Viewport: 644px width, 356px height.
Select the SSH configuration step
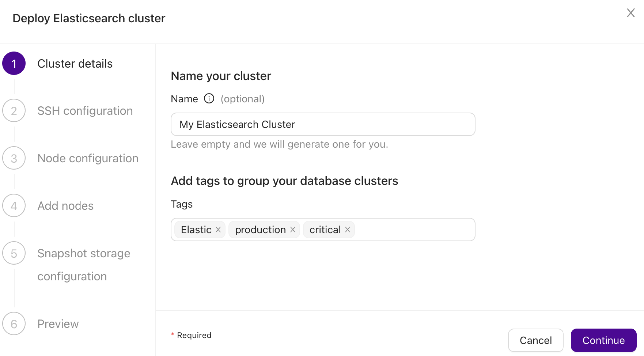coord(85,110)
